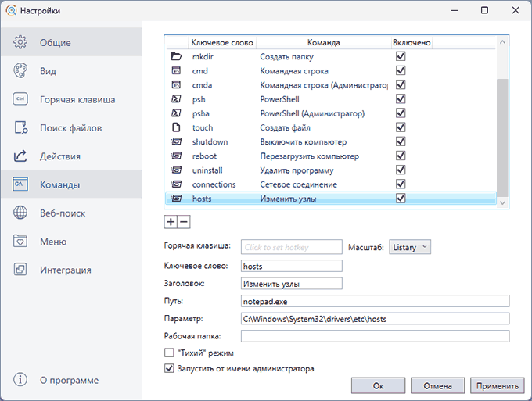The width and height of the screenshot is (532, 401).
Task: Open the Горячая клавиша section
Action: coord(72,99)
